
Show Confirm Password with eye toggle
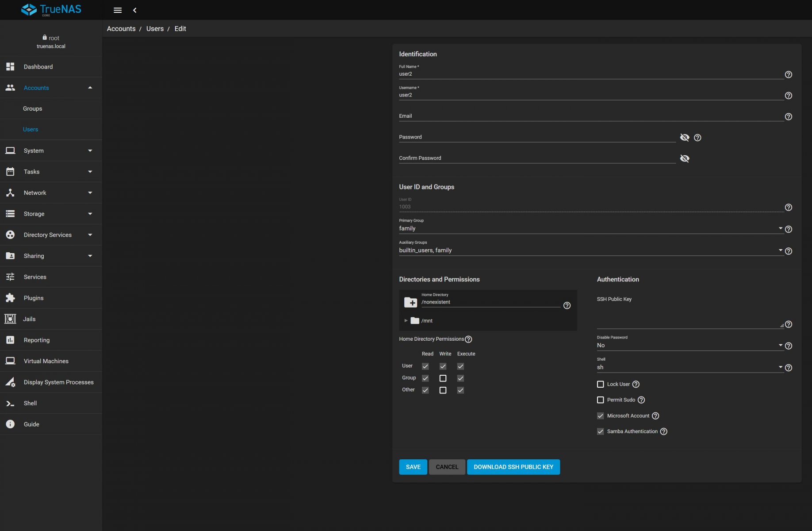[685, 158]
